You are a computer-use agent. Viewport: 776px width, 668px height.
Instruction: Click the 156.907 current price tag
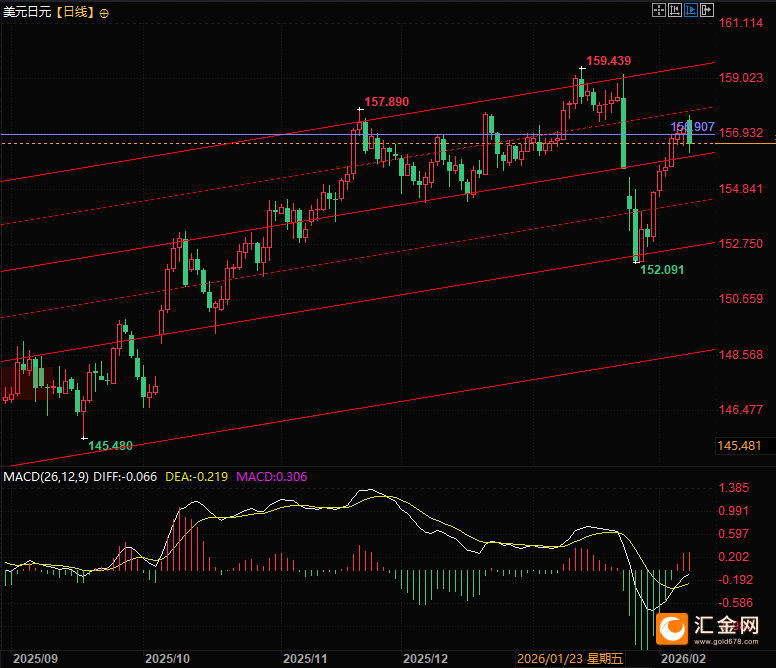point(692,127)
